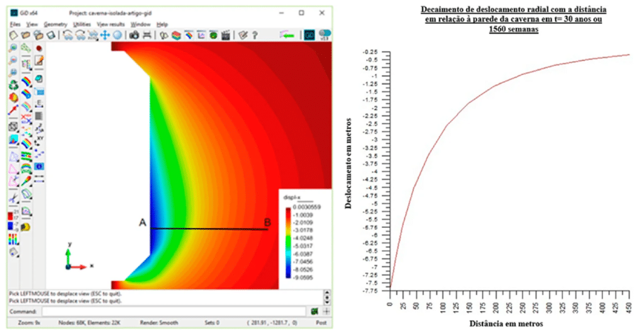Viewport: 644px width, 330px height.
Task: Open the Utilities menu
Action: [x=82, y=25]
